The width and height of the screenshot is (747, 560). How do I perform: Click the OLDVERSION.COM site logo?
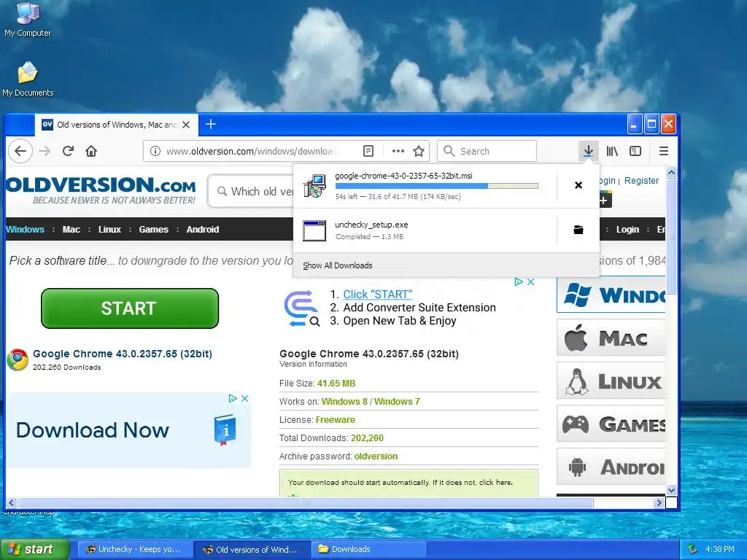tap(101, 190)
